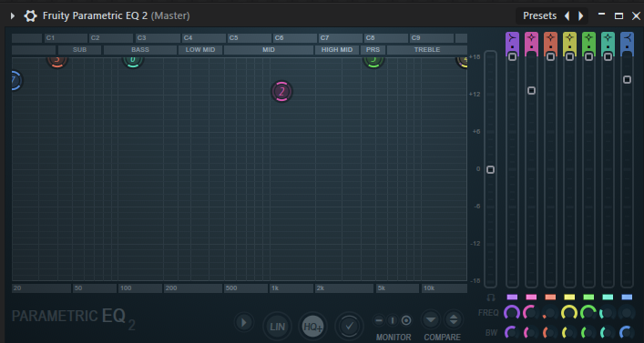This screenshot has width=644, height=343.
Task: Toggle the checkmark view band tokens button
Action: pyautogui.click(x=349, y=327)
